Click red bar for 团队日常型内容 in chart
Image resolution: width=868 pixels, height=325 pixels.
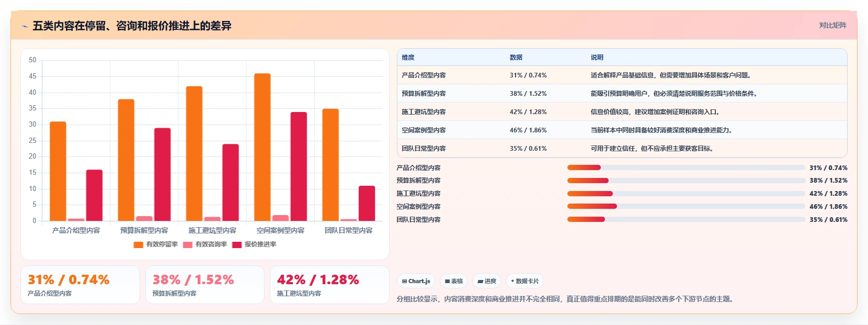pos(367,203)
